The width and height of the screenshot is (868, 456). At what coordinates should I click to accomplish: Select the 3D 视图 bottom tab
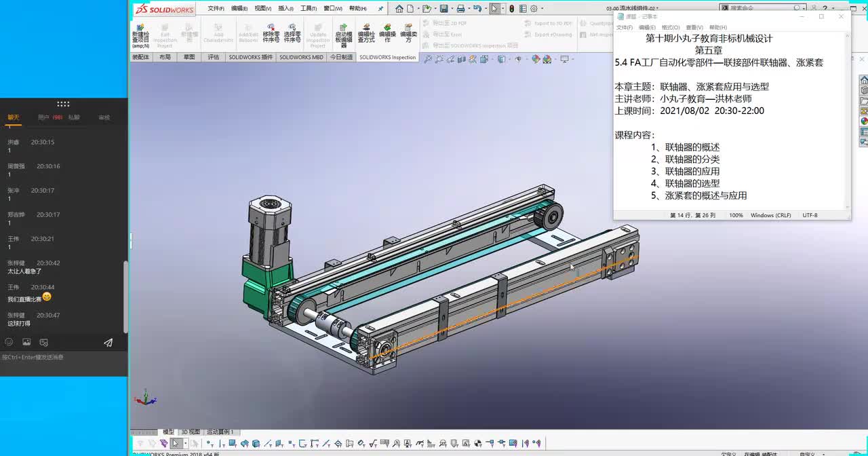191,432
